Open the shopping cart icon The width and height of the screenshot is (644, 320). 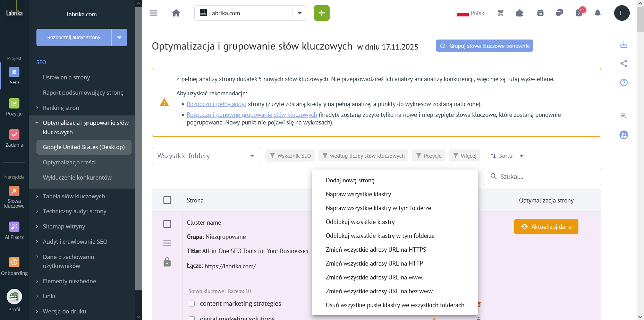[x=500, y=13]
